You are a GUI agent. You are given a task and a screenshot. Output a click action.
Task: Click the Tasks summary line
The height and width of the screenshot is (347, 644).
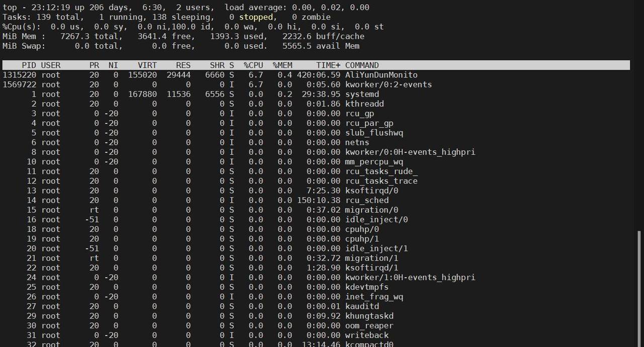coord(166,17)
